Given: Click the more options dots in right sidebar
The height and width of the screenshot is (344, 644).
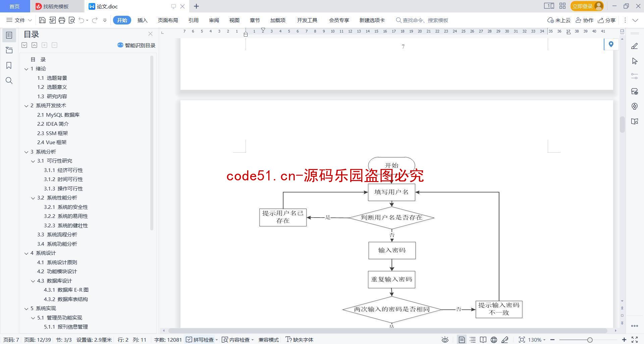Looking at the screenshot, I should coord(634,326).
